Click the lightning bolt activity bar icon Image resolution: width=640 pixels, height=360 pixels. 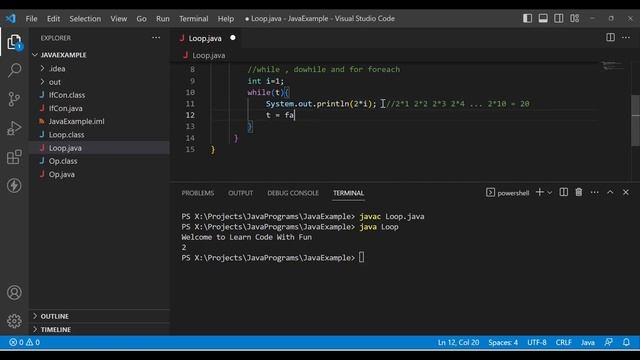point(14,185)
